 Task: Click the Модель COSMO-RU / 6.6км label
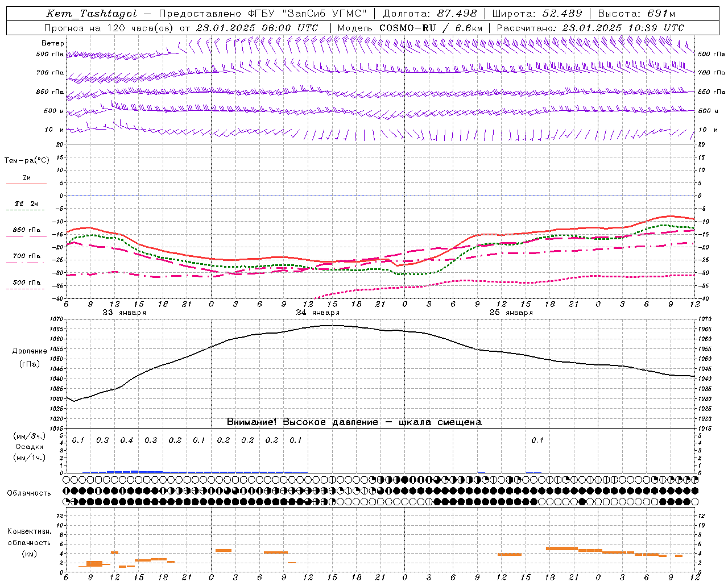pyautogui.click(x=410, y=28)
